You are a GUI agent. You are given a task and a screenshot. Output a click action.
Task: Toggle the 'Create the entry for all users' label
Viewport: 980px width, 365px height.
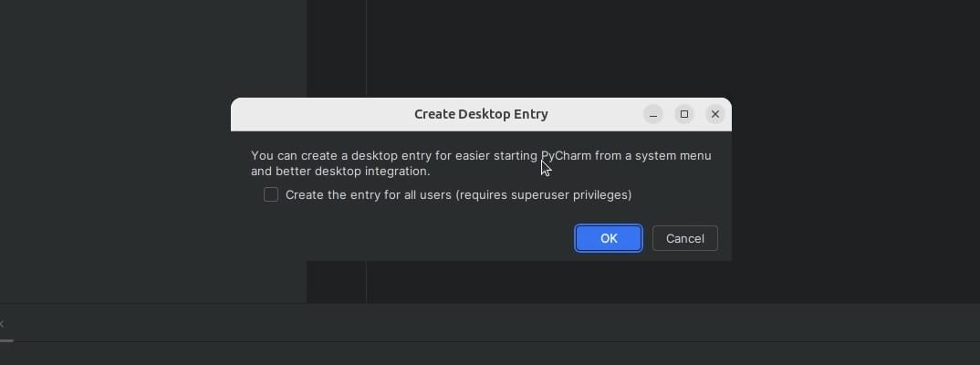(x=368, y=194)
